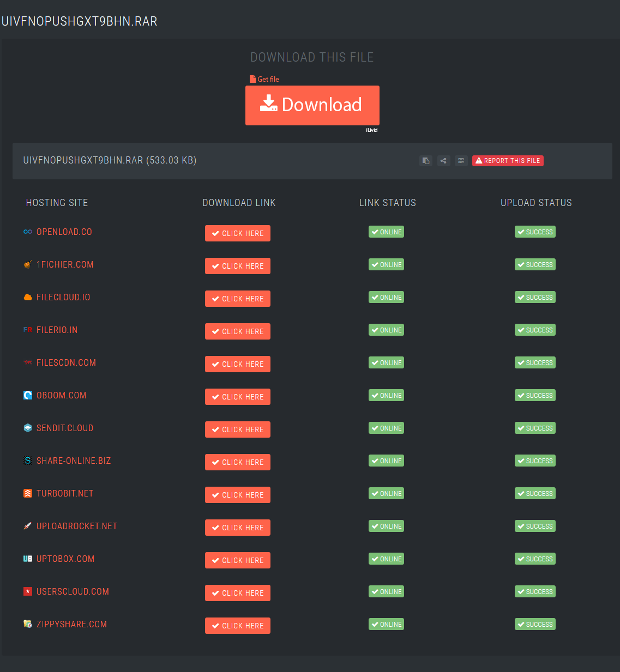Click the Online status badge for Turbobit.net

click(x=386, y=493)
